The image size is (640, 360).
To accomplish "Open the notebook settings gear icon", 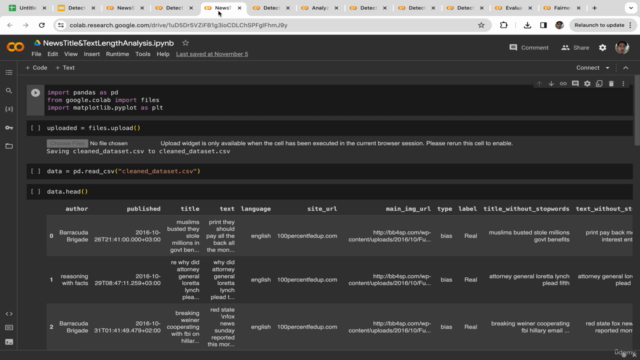I will click(x=602, y=48).
